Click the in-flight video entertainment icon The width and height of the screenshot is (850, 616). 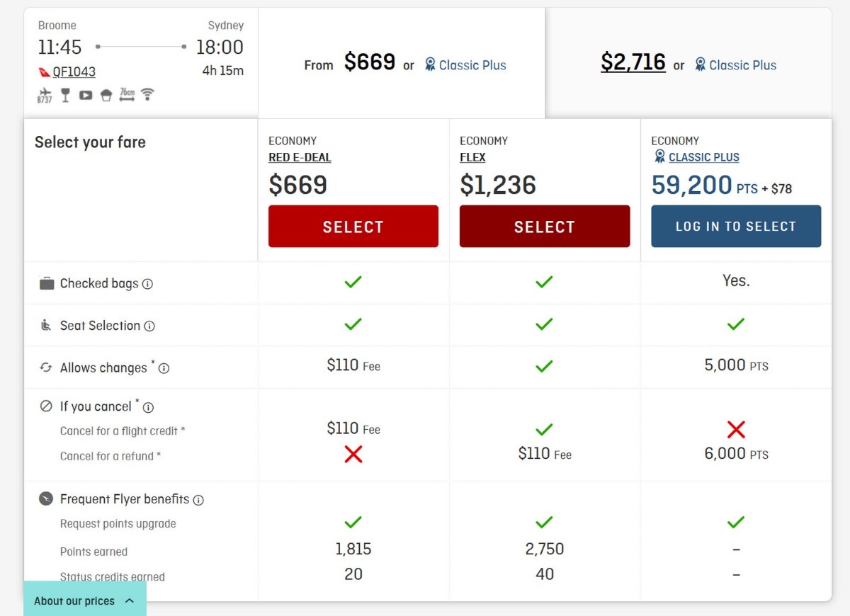click(x=86, y=95)
